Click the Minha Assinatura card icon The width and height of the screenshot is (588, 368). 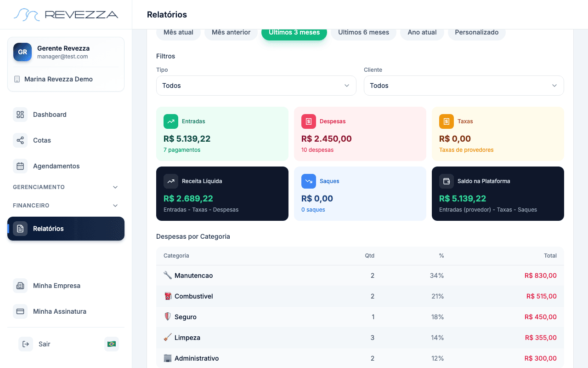click(20, 311)
